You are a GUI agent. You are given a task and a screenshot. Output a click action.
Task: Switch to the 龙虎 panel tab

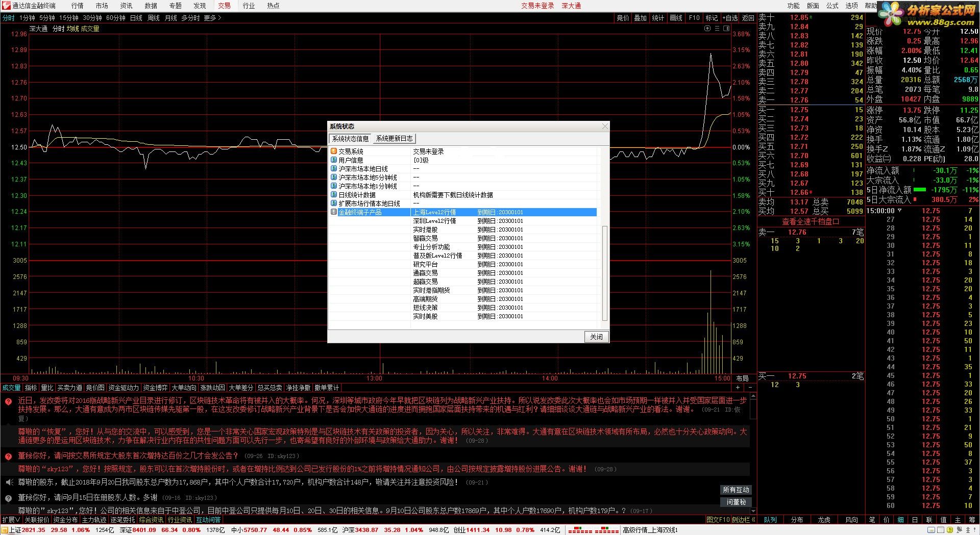[x=824, y=520]
